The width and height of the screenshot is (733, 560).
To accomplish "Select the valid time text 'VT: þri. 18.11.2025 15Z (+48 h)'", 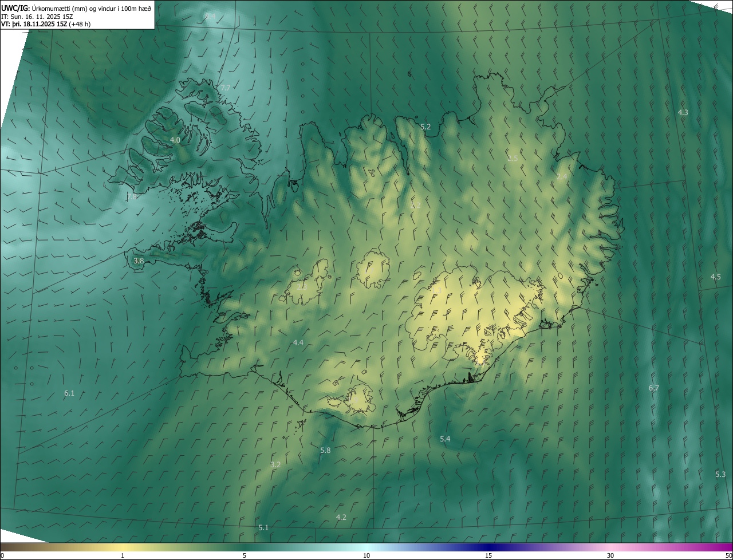I will click(46, 24).
